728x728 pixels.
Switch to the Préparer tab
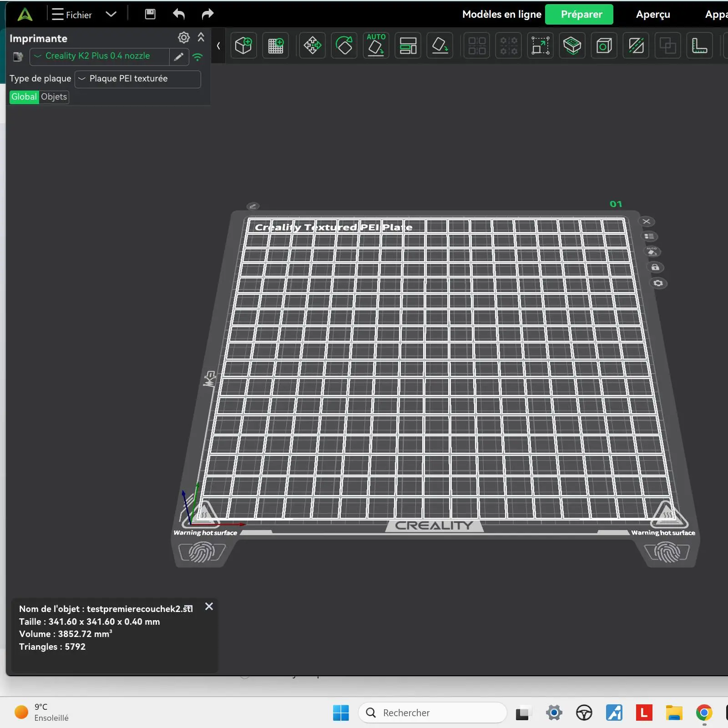579,15
